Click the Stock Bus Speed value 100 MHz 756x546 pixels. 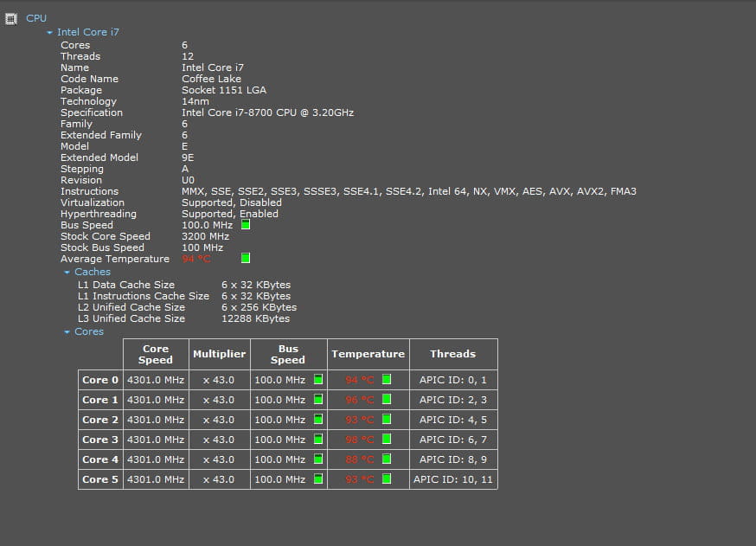point(202,247)
